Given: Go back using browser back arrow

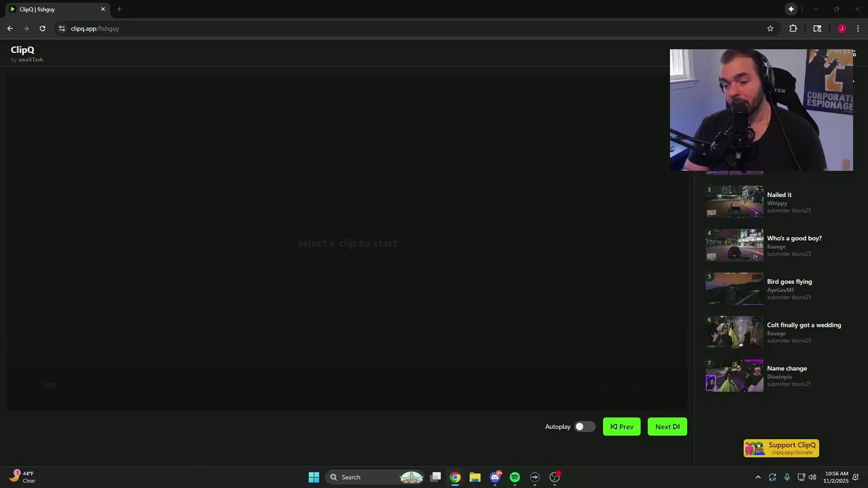Looking at the screenshot, I should 9,28.
